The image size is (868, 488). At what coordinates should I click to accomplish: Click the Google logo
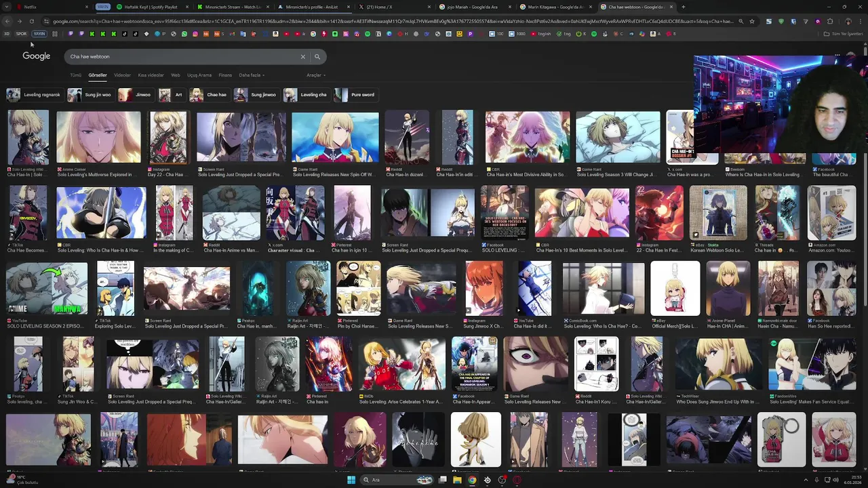tap(37, 56)
